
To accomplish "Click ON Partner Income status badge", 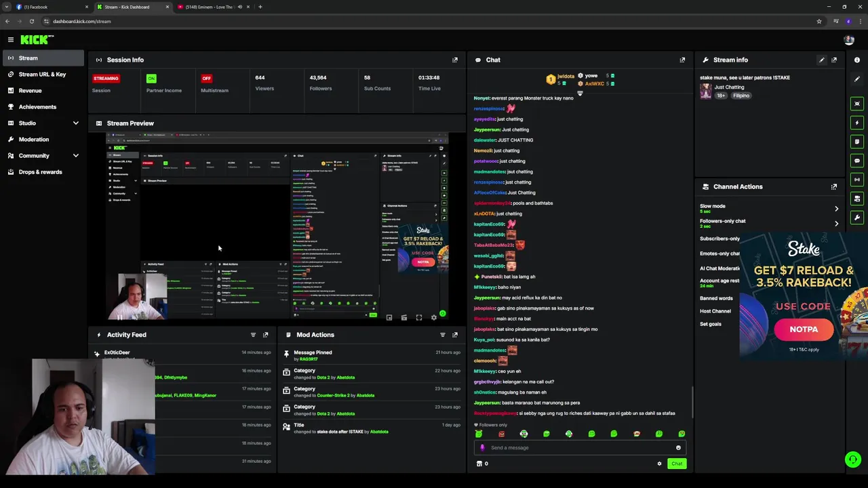I will [151, 79].
